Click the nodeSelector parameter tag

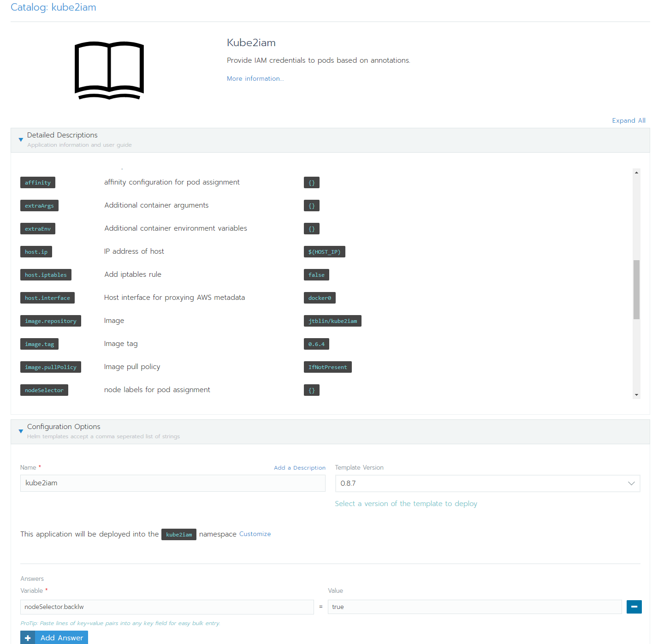(44, 390)
